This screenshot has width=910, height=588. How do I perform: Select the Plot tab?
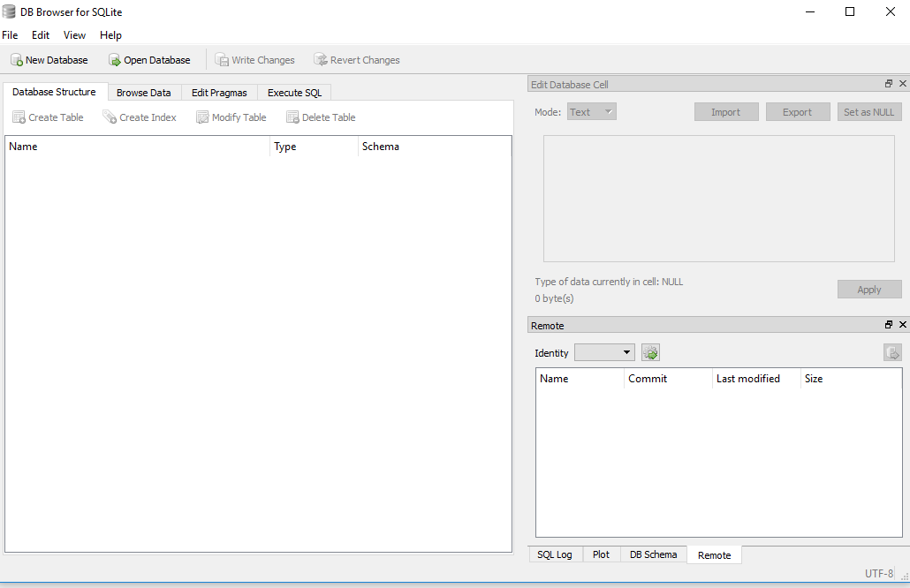click(x=602, y=555)
